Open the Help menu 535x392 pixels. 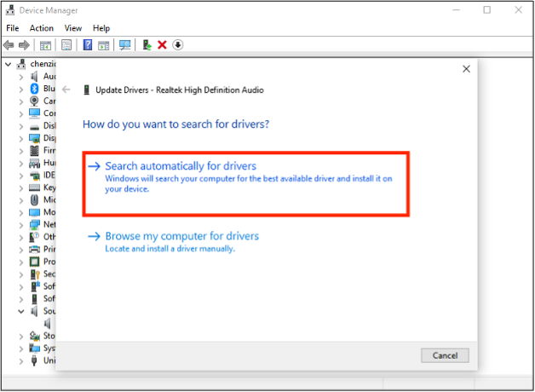(x=101, y=28)
